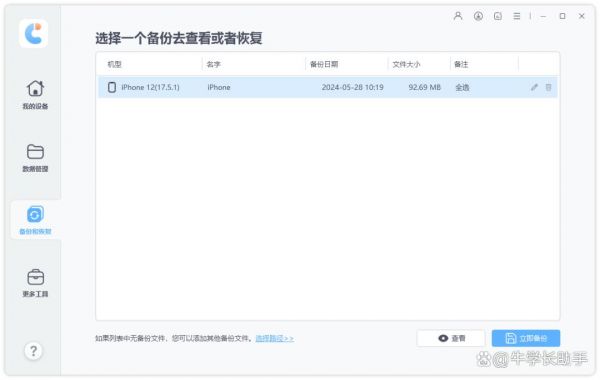Viewport: 600px width, 380px height.
Task: Edit the note of the iPhone backup
Action: point(534,87)
